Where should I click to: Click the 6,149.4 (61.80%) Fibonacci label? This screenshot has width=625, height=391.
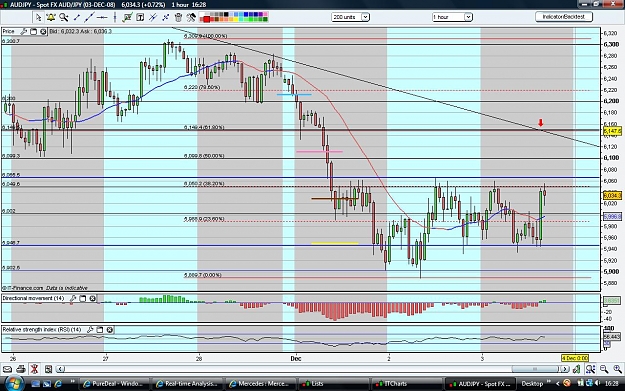pyautogui.click(x=204, y=128)
